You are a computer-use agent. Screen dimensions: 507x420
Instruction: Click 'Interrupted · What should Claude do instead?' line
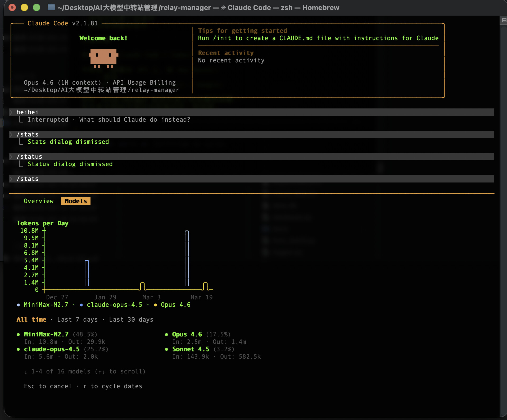(x=109, y=120)
